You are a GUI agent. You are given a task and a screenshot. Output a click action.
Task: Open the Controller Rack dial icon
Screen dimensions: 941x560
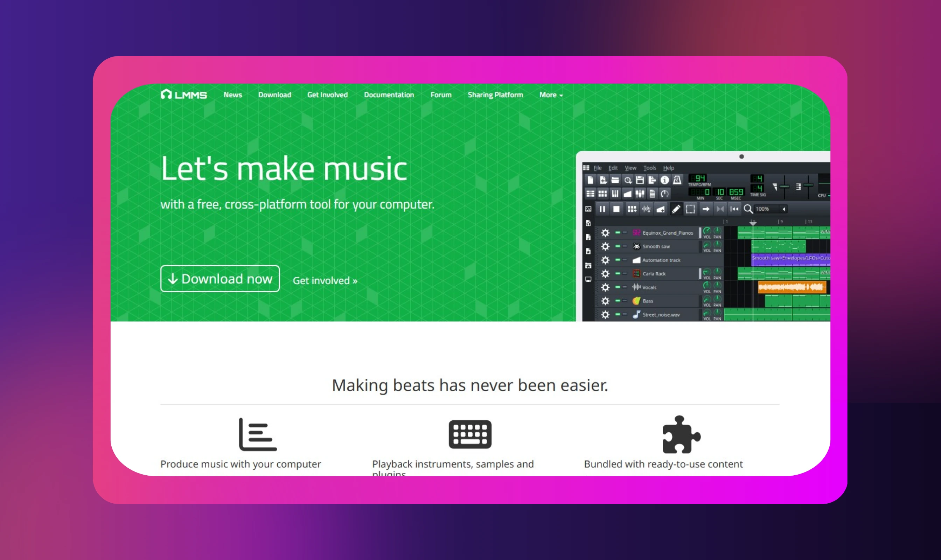tap(665, 194)
